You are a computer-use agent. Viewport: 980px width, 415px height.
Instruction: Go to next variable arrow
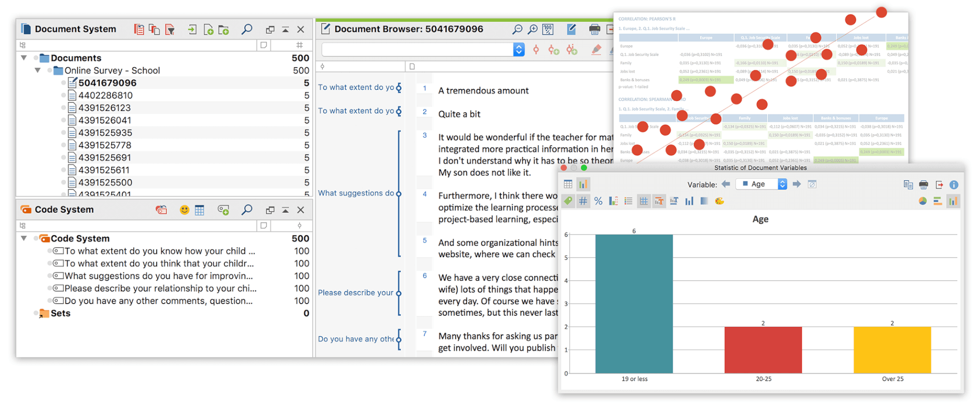tap(797, 184)
